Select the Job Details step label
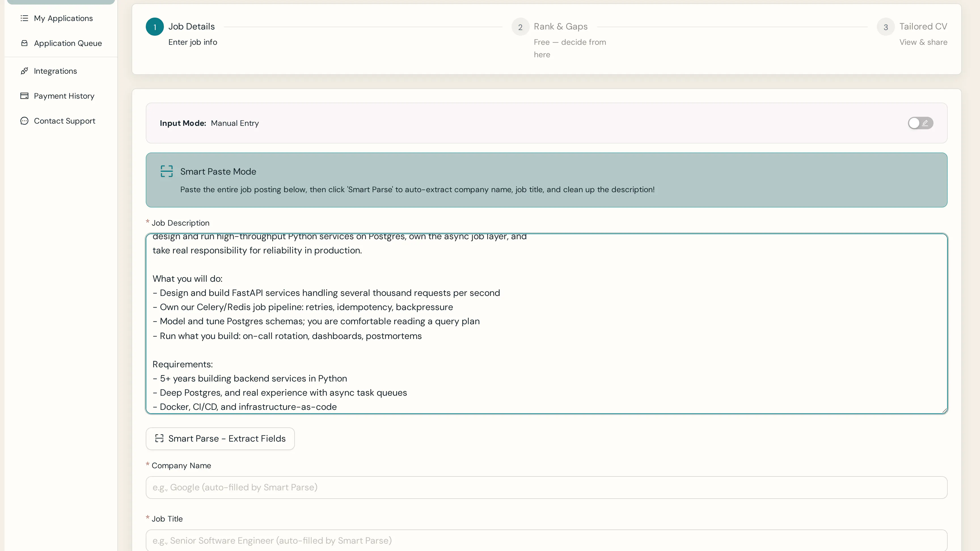This screenshot has height=551, width=980. coord(192,27)
